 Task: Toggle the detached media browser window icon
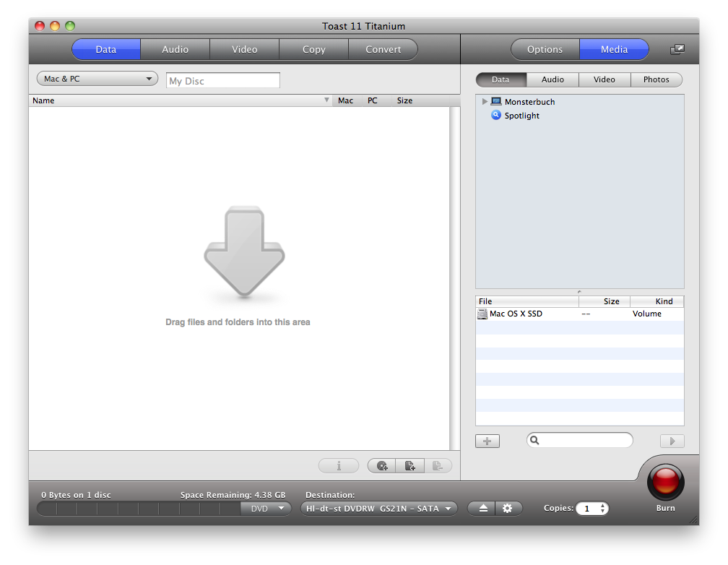click(677, 49)
